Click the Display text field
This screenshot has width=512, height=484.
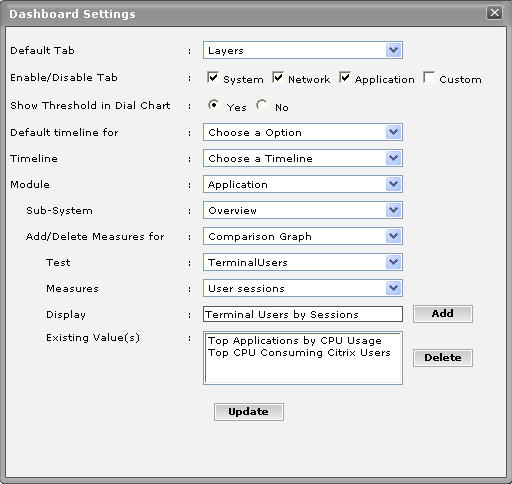(x=303, y=314)
